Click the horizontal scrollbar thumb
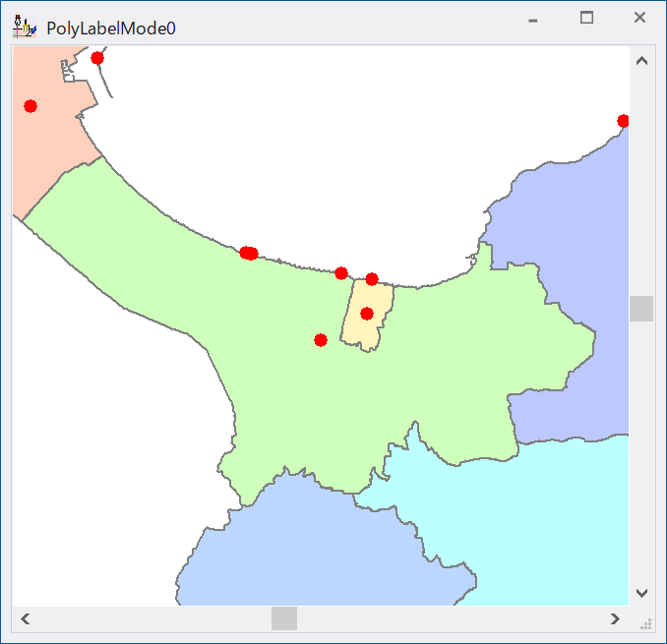 [x=284, y=618]
